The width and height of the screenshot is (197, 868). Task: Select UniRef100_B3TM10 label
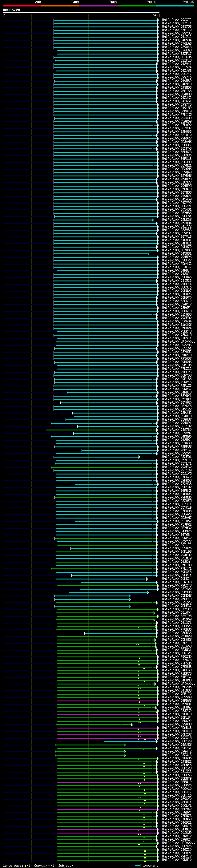(x=177, y=135)
